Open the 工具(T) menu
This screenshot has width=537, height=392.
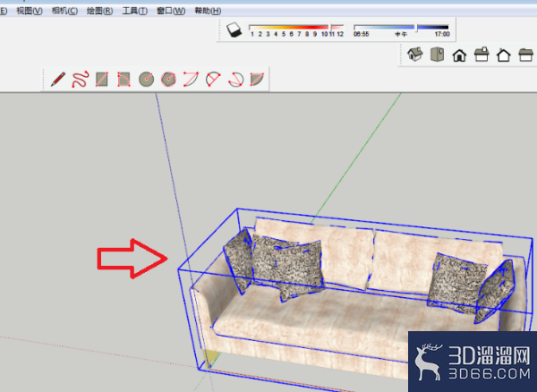click(135, 11)
